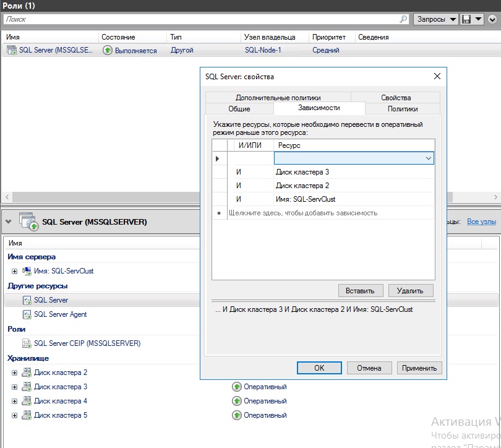Click the SQL Server CEIP role icon
The height and width of the screenshot is (448, 501).
pos(27,343)
